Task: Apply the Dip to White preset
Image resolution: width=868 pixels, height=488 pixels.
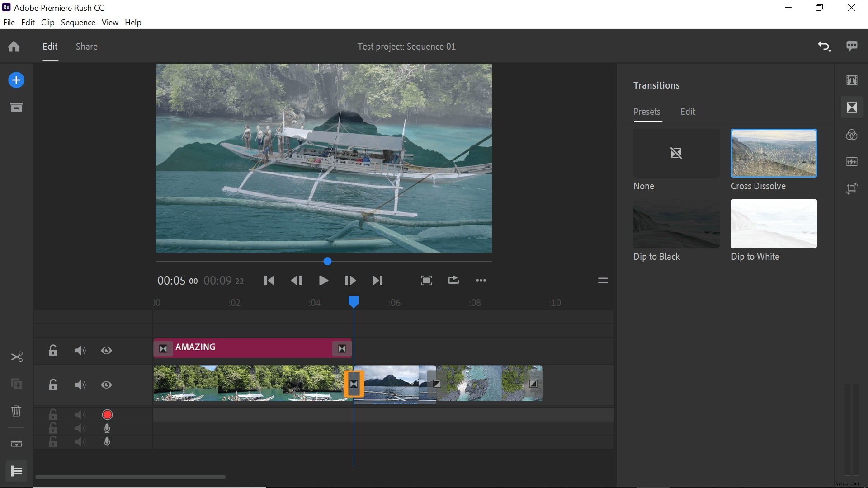Action: click(x=774, y=224)
